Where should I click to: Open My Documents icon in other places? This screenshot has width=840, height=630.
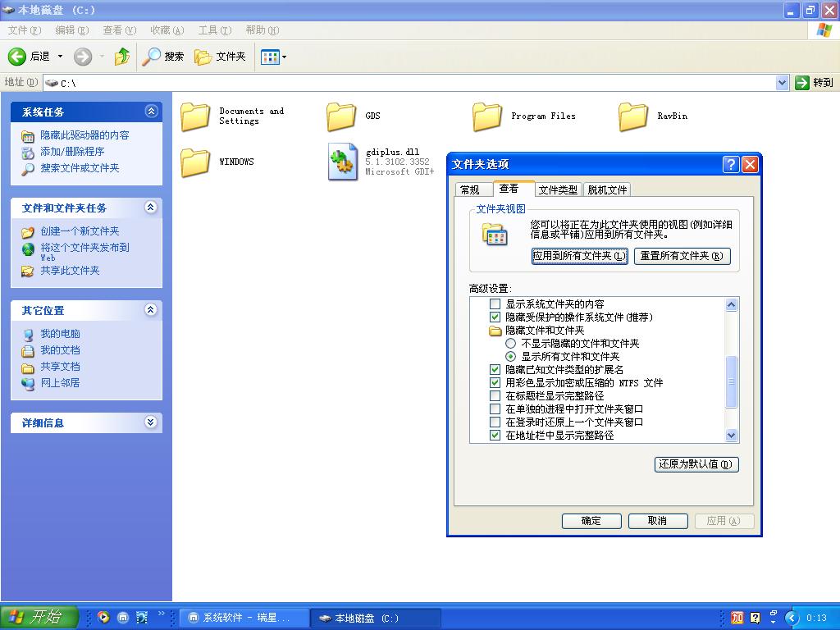coord(28,351)
